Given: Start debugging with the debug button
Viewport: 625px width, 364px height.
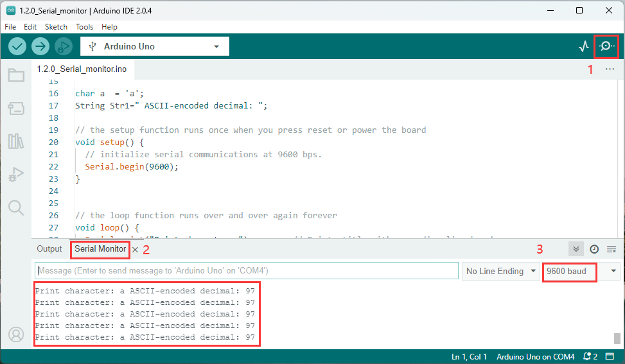Looking at the screenshot, I should (x=64, y=47).
